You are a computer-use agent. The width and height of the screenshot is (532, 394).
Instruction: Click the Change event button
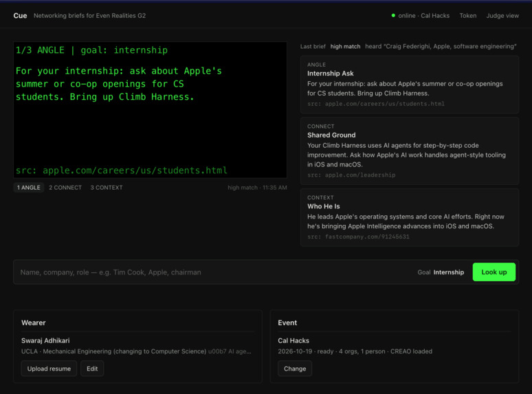[x=294, y=369]
